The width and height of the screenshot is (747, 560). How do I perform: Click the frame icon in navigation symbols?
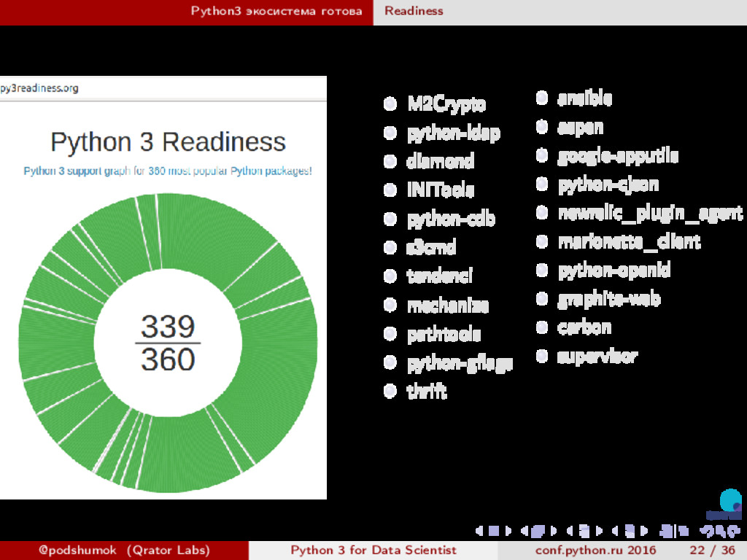(538, 531)
